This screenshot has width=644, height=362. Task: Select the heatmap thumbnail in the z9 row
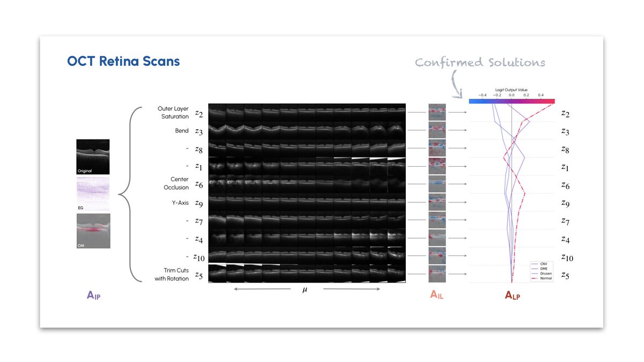point(437,202)
